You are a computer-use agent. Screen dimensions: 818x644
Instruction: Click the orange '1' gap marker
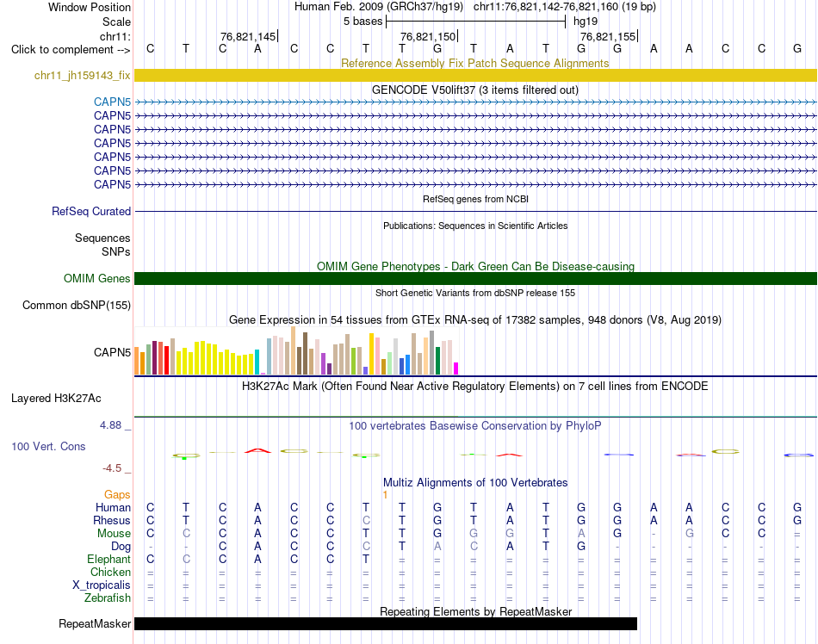pyautogui.click(x=385, y=495)
